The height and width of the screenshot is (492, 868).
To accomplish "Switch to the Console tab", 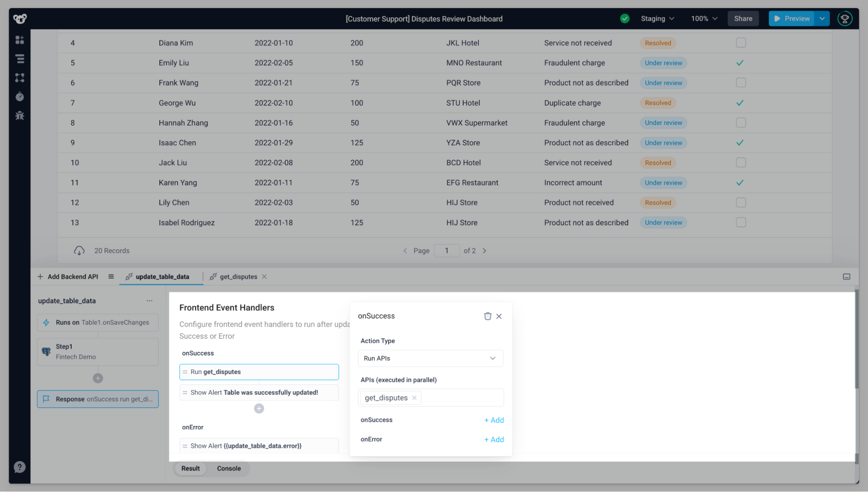I will (228, 468).
